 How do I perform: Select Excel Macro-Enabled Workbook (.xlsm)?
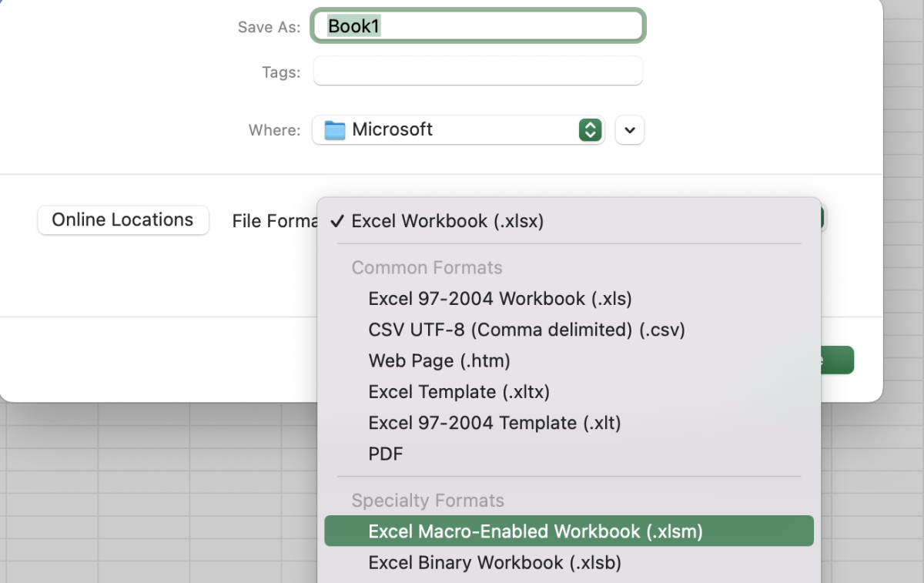(x=535, y=531)
